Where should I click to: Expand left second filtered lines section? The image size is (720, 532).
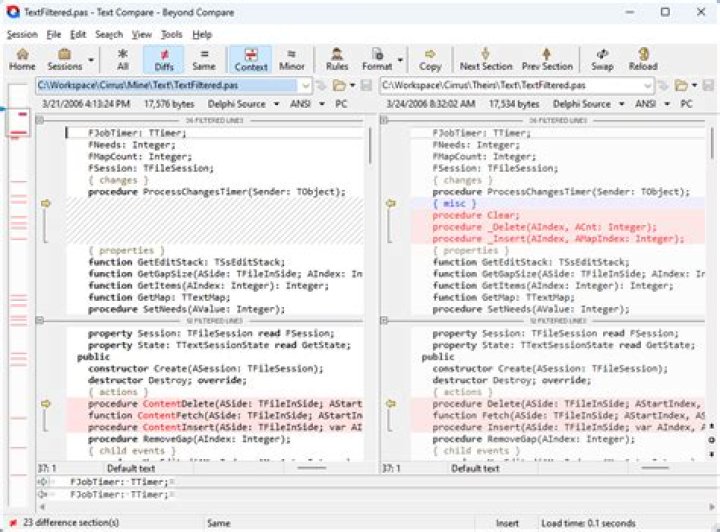(x=40, y=320)
